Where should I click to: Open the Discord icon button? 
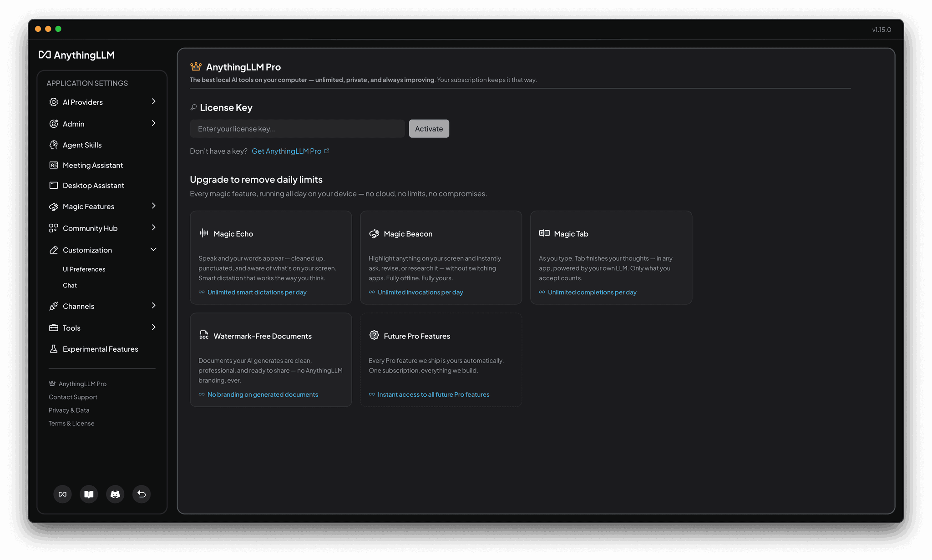[x=115, y=494]
